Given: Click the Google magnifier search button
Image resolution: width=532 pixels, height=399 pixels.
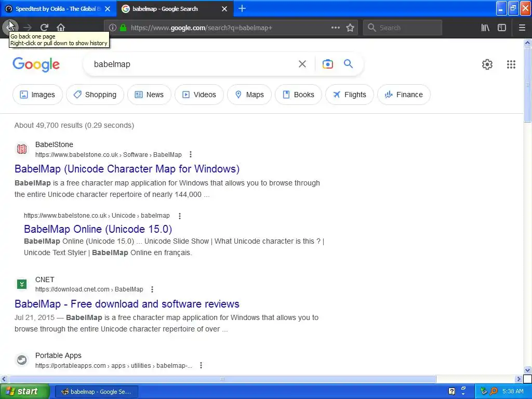Looking at the screenshot, I should click(x=348, y=64).
